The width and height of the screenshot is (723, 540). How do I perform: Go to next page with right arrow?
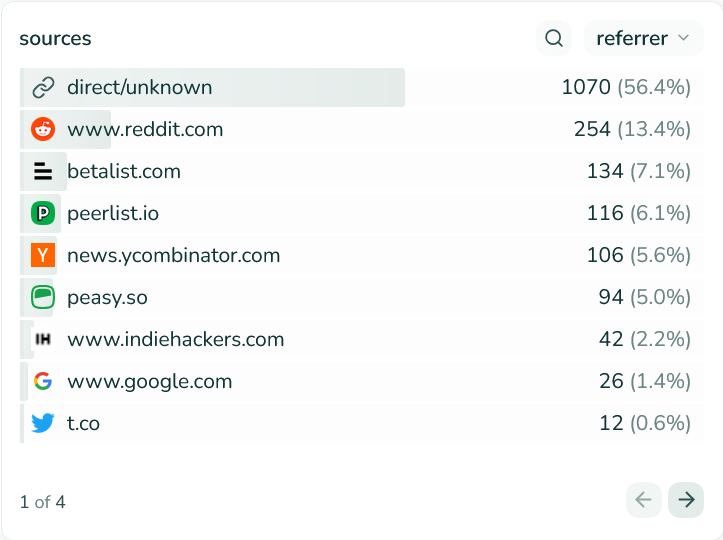pos(686,500)
